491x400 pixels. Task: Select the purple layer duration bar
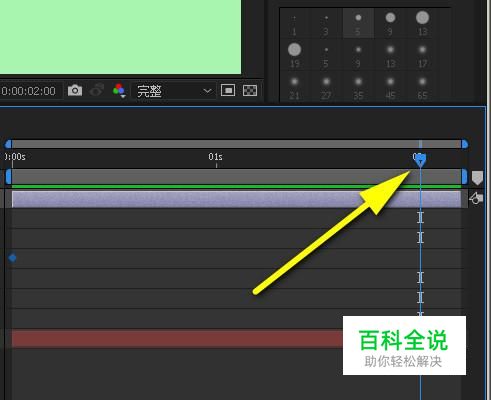tap(236, 199)
